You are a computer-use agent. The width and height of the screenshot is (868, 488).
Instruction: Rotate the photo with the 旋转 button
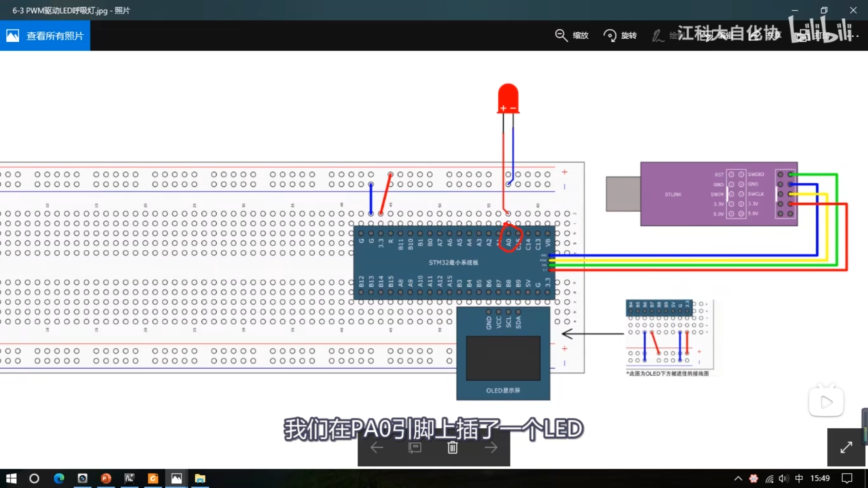tap(610, 35)
